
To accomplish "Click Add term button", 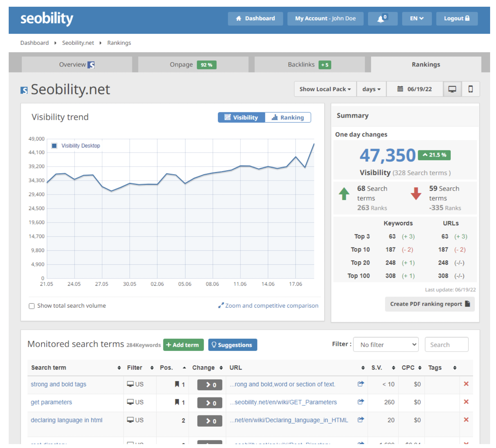I will [x=183, y=345].
